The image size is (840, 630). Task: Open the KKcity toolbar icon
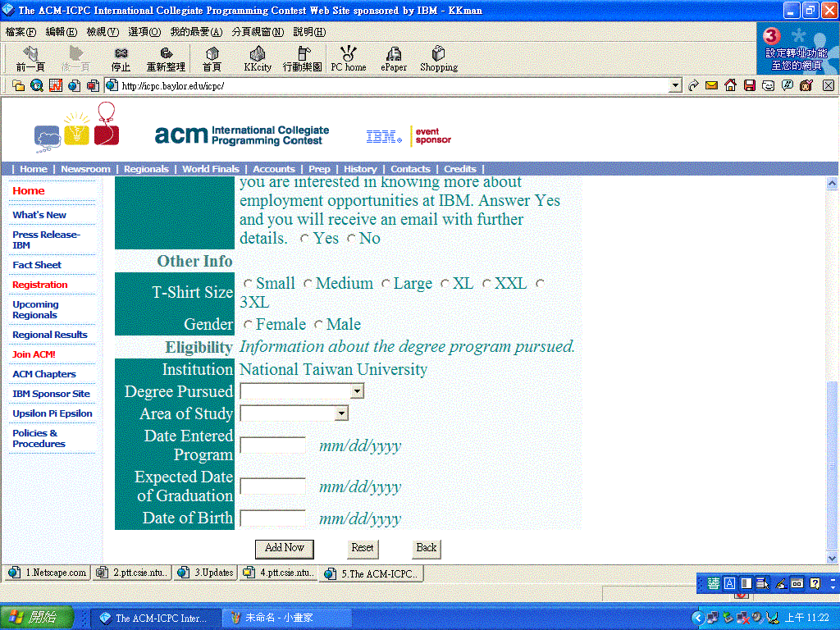tap(258, 58)
